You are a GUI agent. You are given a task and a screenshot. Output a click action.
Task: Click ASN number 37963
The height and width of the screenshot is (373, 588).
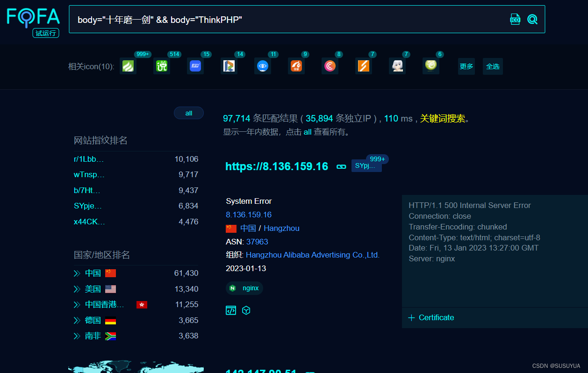click(257, 242)
